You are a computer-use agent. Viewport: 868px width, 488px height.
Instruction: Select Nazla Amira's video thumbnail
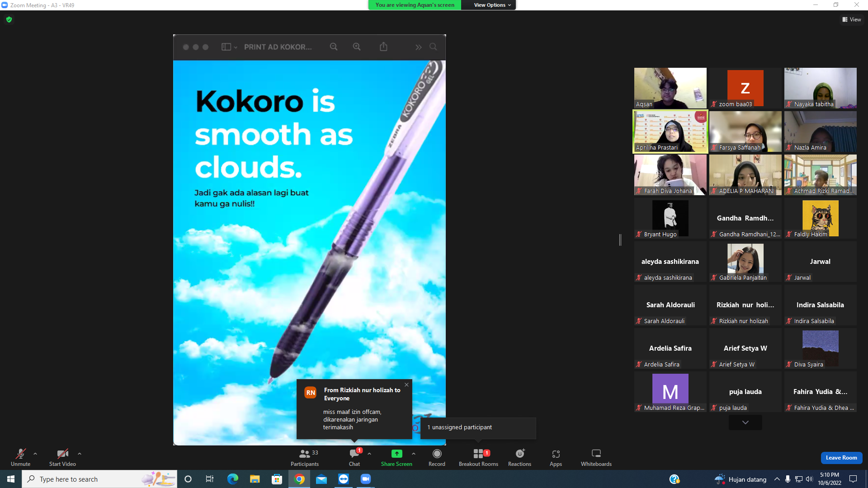pyautogui.click(x=820, y=131)
